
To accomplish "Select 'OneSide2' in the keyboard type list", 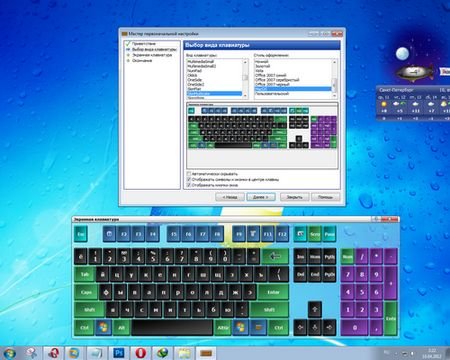I will point(196,85).
